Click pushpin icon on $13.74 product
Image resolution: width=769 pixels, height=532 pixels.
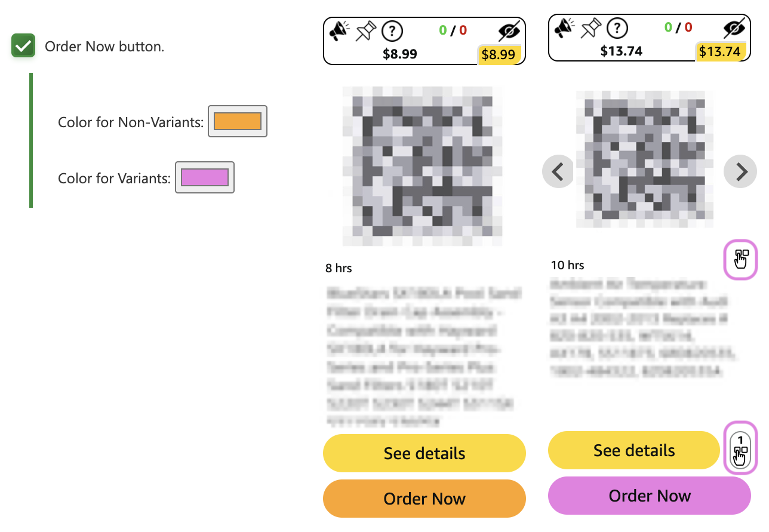click(x=590, y=28)
